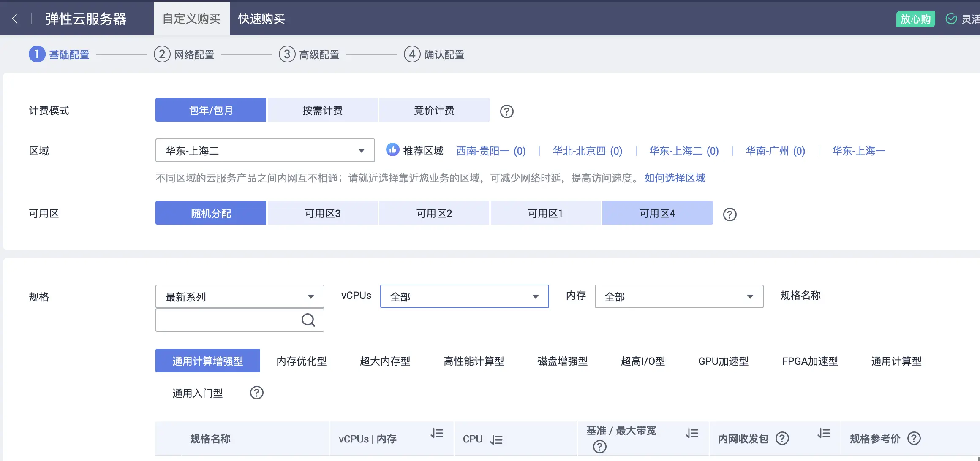The width and height of the screenshot is (980, 461).
Task: Click the help icon in 内网收发包 header
Action: 784,438
